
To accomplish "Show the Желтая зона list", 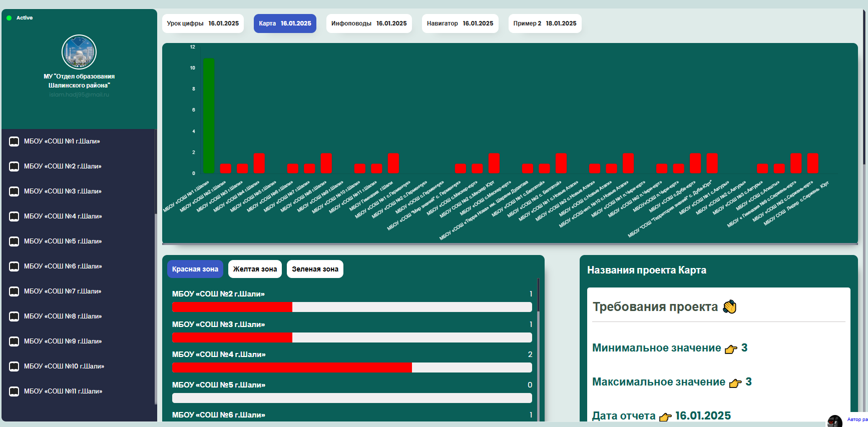I will click(255, 269).
